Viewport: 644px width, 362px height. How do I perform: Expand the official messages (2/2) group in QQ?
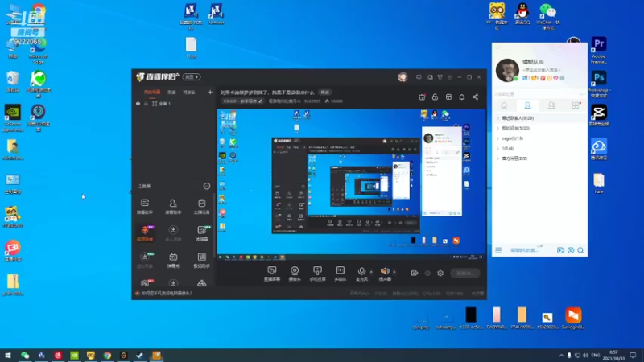pos(539,158)
